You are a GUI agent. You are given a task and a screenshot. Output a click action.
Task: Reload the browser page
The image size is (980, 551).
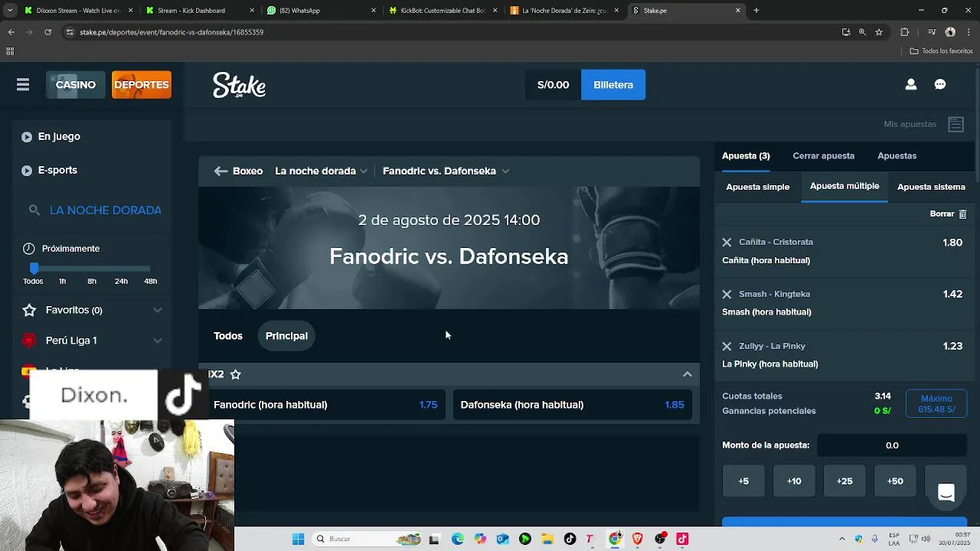click(47, 32)
